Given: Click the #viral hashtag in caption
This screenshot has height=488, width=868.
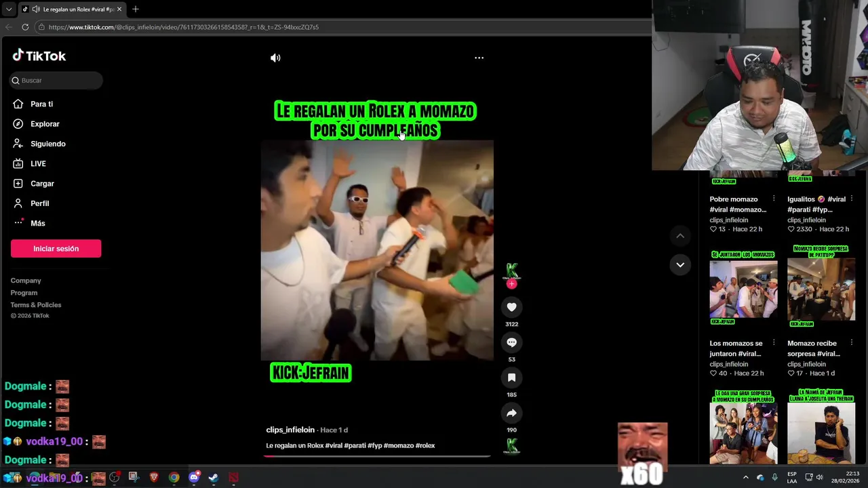Looking at the screenshot, I should pos(334,445).
